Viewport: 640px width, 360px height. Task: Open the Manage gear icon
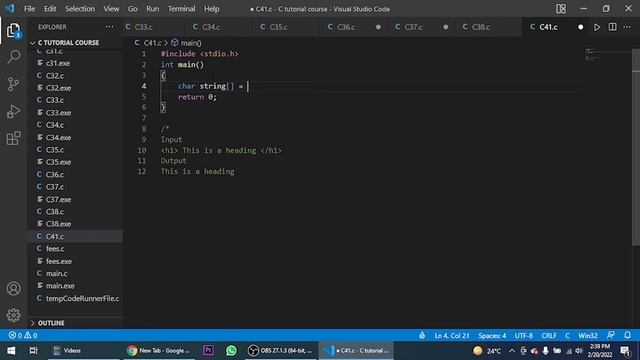(x=13, y=315)
